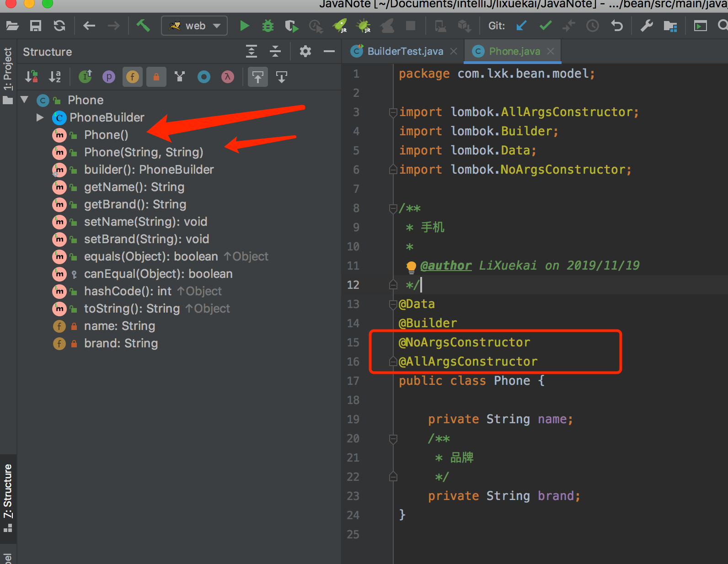Open Structure panel gear options
Image resolution: width=728 pixels, height=564 pixels.
pyautogui.click(x=305, y=51)
